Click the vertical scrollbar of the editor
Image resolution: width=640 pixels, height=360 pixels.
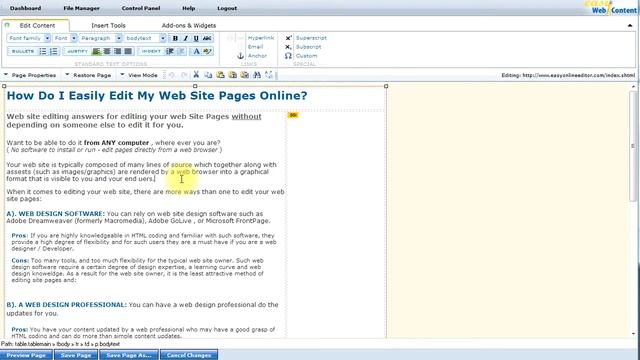[x=633, y=146]
